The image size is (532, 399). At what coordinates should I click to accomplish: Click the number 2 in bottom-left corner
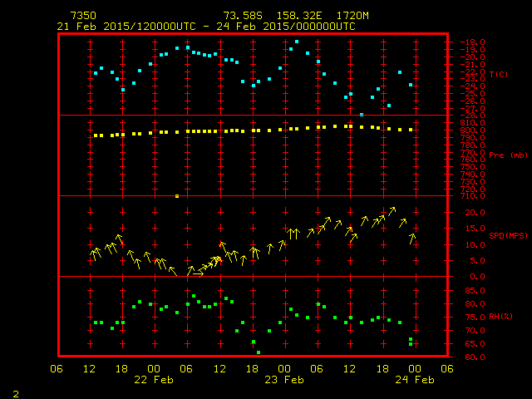coord(15,392)
